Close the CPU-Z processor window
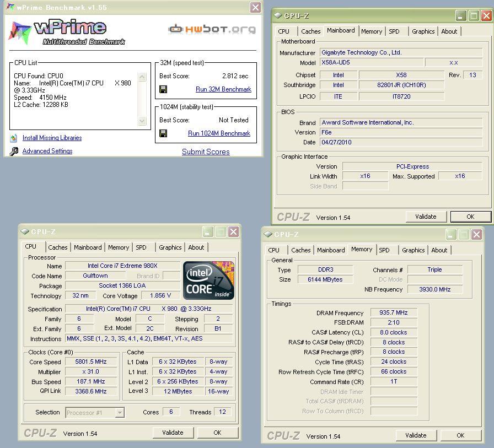The width and height of the screenshot is (494, 448). pos(233,232)
